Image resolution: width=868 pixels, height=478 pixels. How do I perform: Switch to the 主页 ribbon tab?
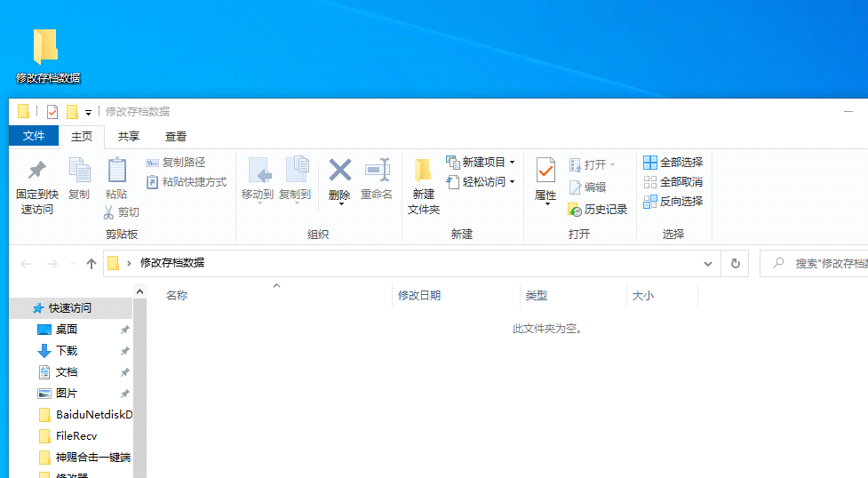[x=82, y=136]
